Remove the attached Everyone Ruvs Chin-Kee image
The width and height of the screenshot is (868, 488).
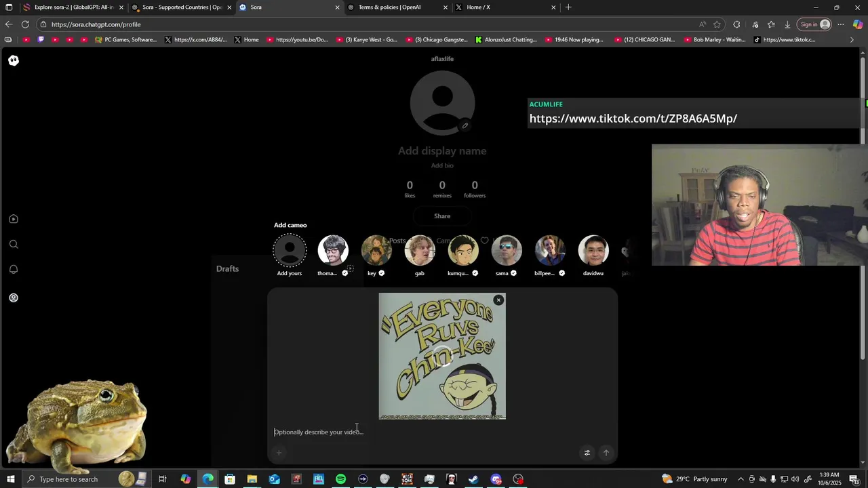click(498, 300)
